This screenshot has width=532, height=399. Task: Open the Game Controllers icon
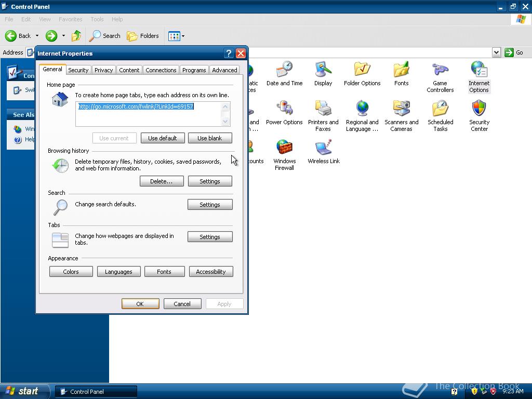[440, 77]
